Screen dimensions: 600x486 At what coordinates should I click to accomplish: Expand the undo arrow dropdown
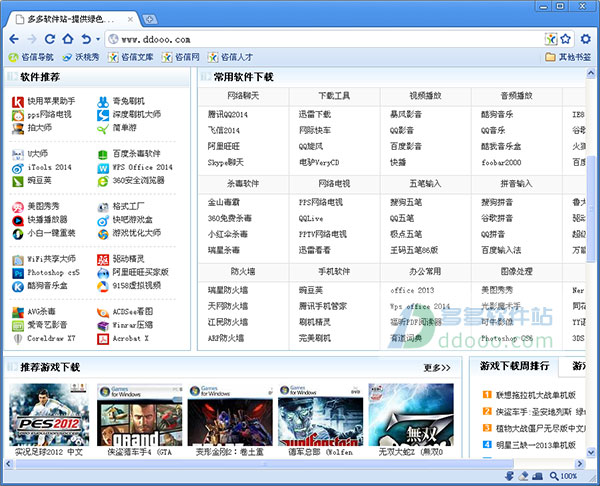point(98,39)
